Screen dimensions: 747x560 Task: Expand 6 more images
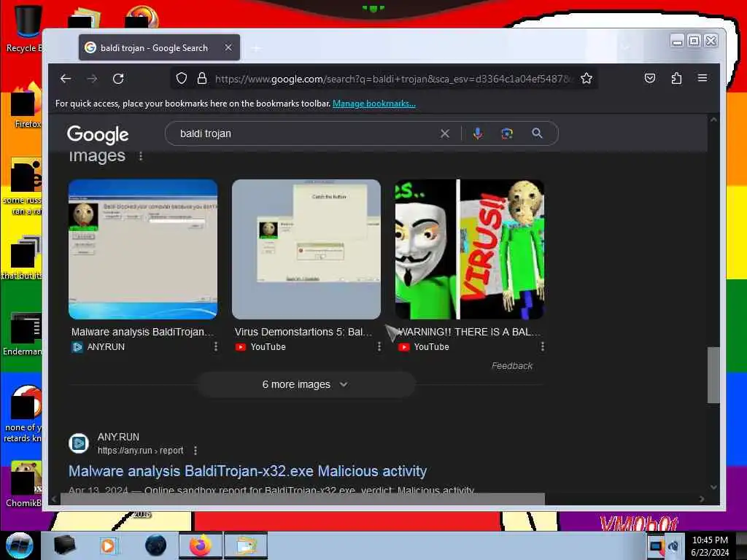point(306,384)
